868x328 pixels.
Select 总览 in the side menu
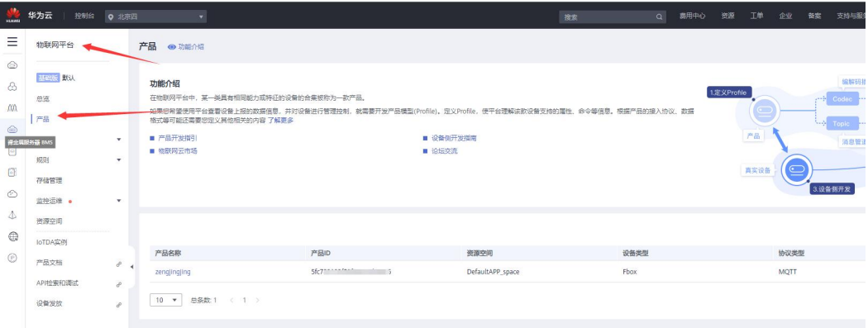pos(43,98)
